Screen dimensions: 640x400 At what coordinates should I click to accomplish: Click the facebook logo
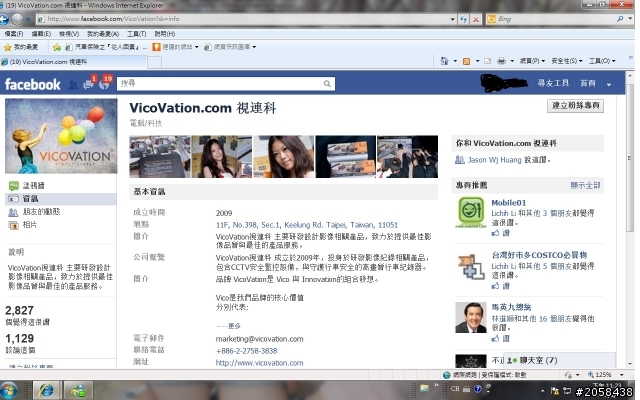(x=33, y=84)
